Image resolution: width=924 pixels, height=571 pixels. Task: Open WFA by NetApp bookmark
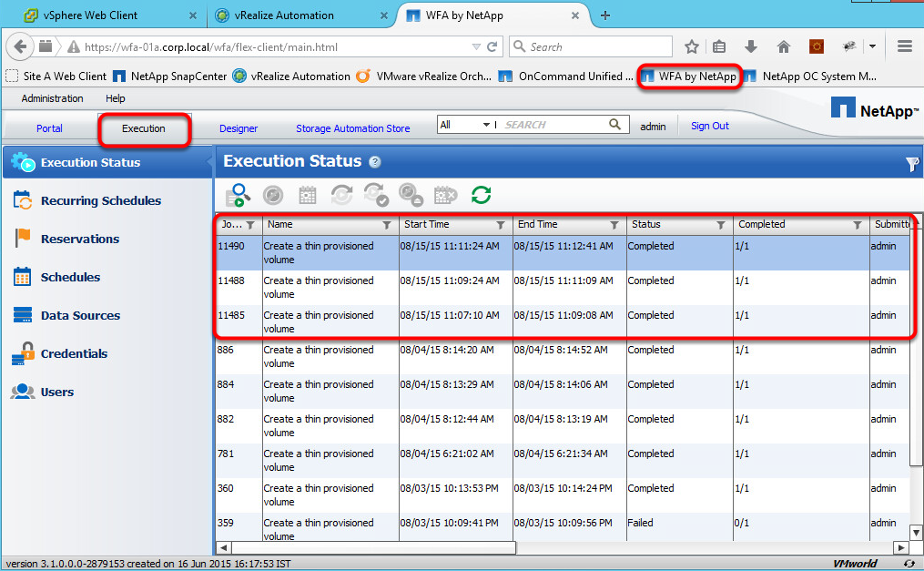pos(689,76)
